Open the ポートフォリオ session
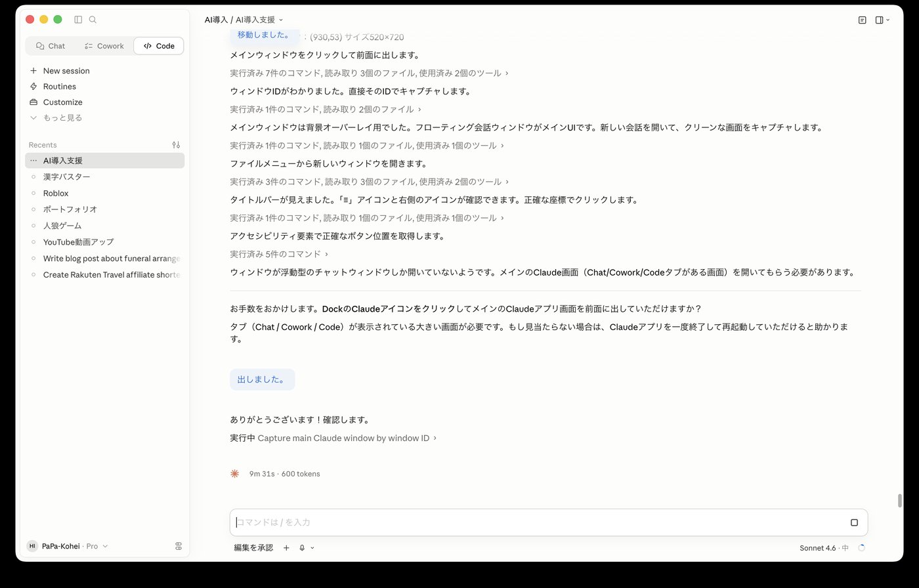Screen dimensions: 919x588 (105, 209)
